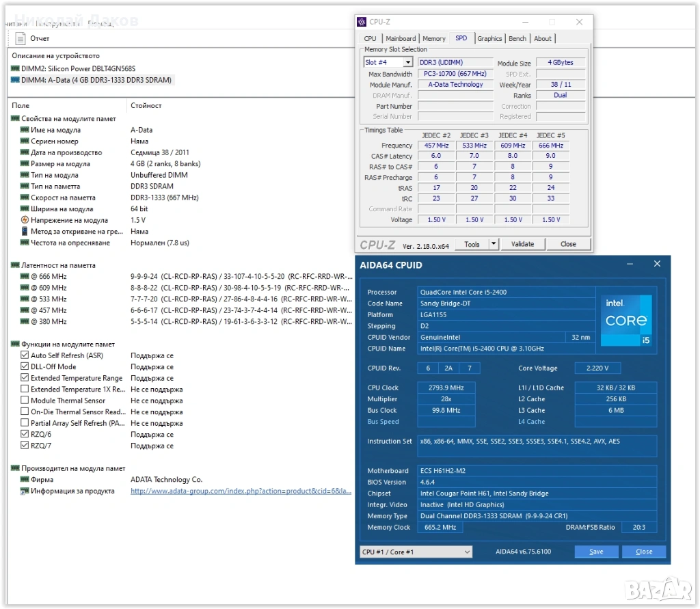Click the voltage warning icon for module
Viewport: 700px width, 609px height.
pos(25,220)
